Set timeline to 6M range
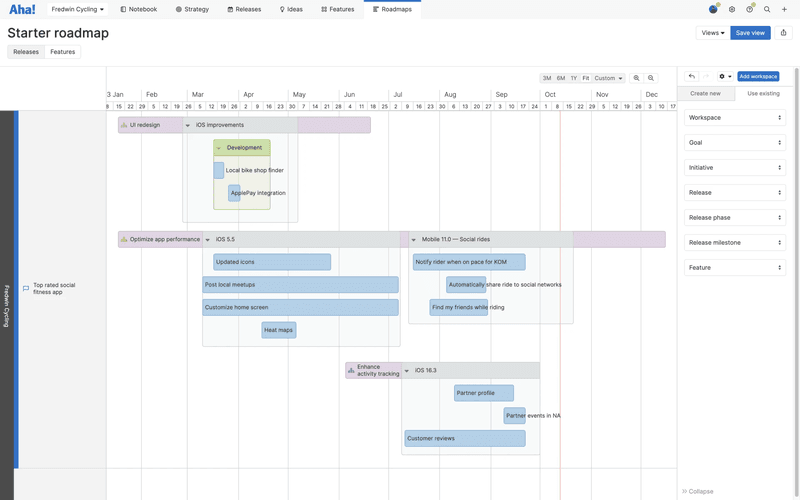Image resolution: width=800 pixels, height=500 pixels. pos(561,78)
